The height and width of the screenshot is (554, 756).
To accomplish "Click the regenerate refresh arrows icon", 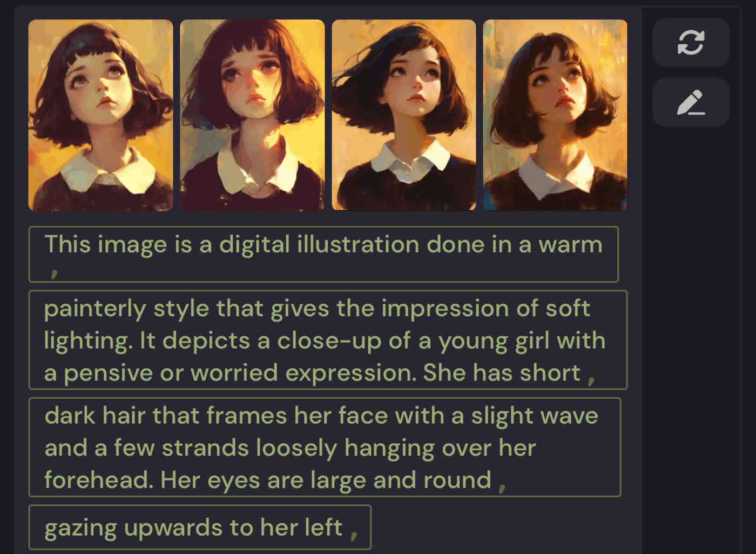I will pos(691,42).
